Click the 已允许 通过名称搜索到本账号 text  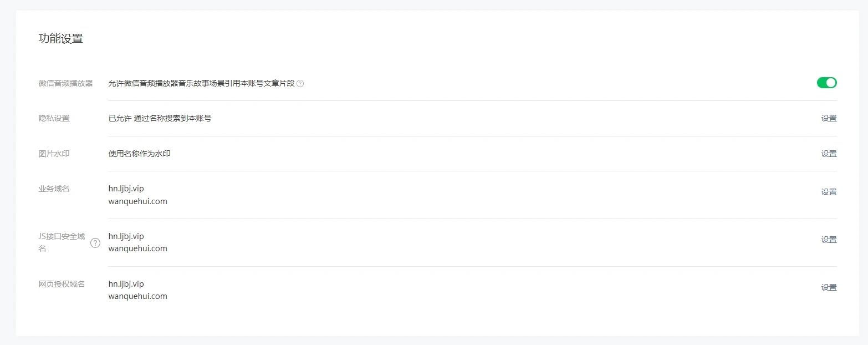point(160,118)
